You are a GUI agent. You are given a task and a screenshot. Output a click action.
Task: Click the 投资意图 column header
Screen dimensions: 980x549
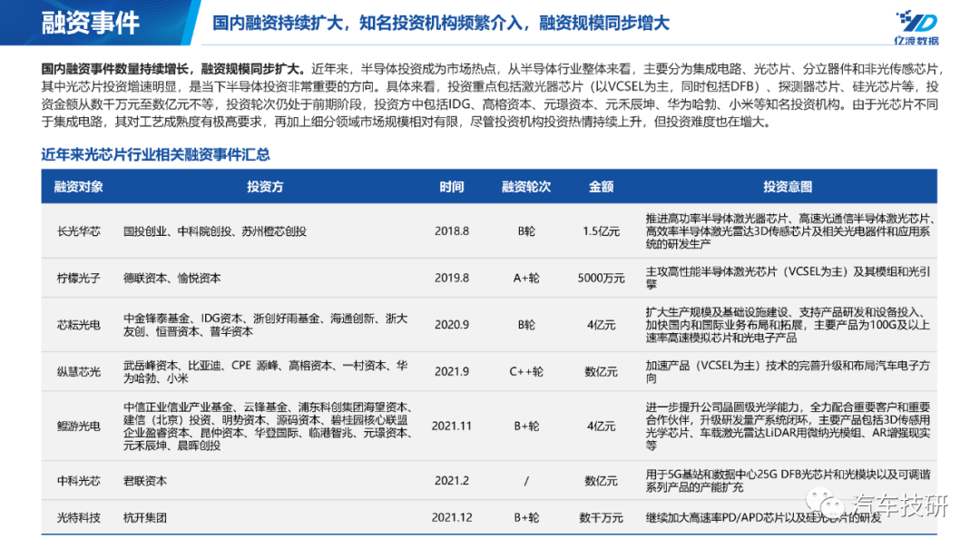(788, 186)
